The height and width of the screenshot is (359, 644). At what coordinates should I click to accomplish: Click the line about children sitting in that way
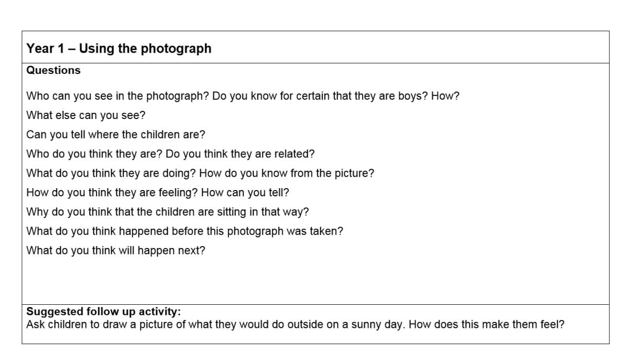coord(167,212)
